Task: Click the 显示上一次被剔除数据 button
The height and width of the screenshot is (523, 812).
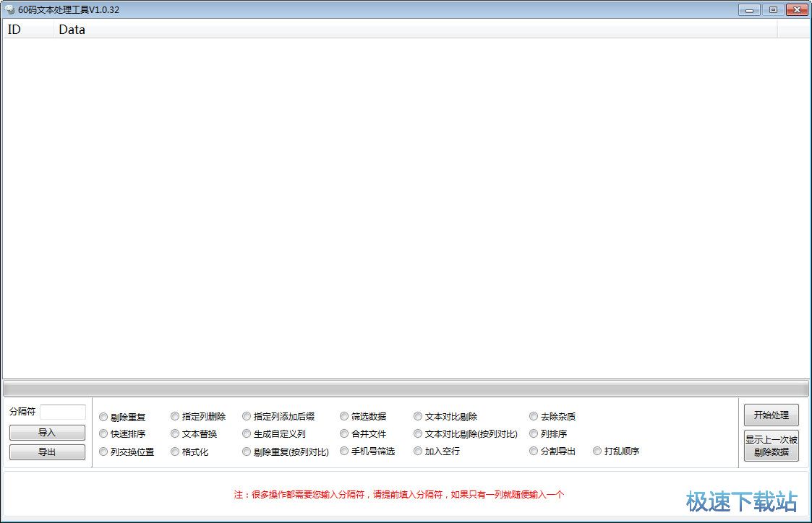Action: click(771, 446)
